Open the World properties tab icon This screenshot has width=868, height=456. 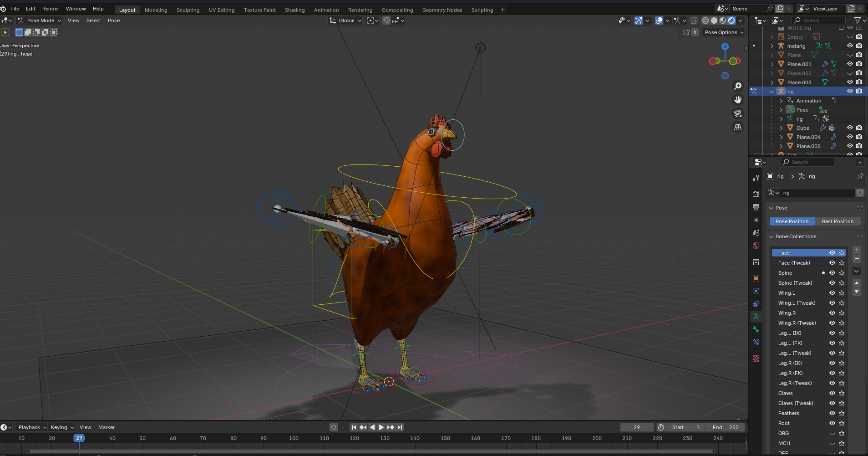[756, 245]
